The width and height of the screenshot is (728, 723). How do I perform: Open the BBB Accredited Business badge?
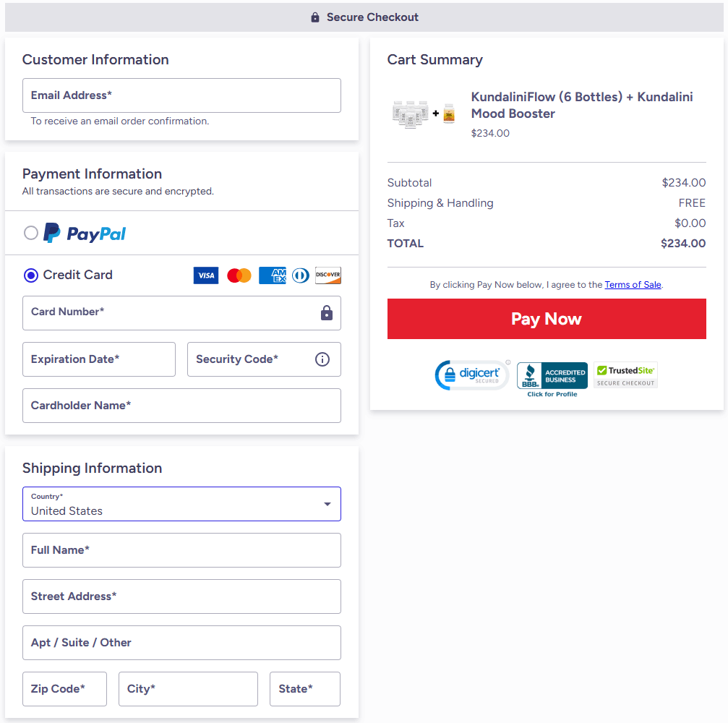[x=552, y=377]
